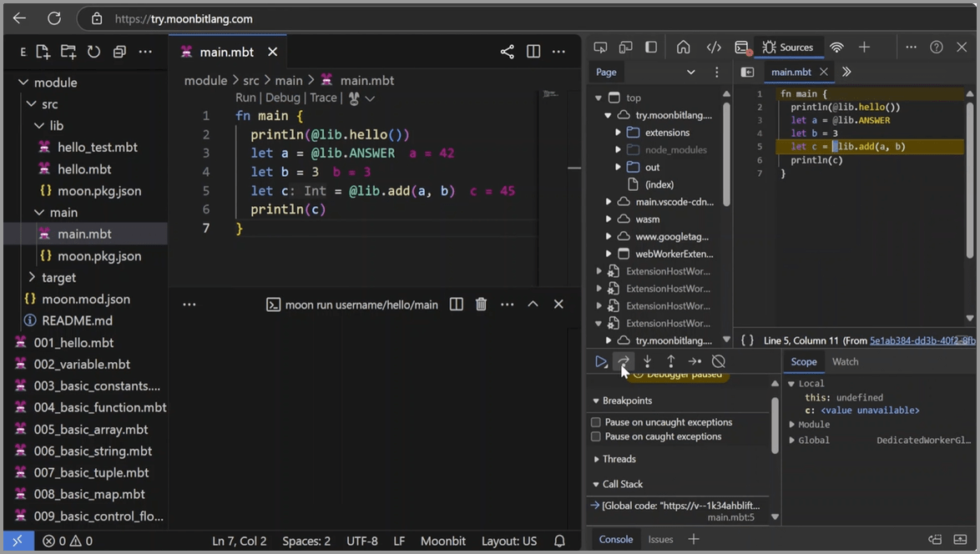The height and width of the screenshot is (554, 980).
Task: Toggle the device emulation icon in DevTools
Action: coord(625,48)
